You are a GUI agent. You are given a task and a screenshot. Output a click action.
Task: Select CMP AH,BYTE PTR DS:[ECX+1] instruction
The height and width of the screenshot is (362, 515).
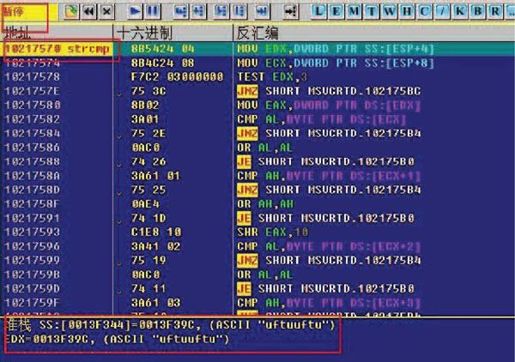click(329, 176)
